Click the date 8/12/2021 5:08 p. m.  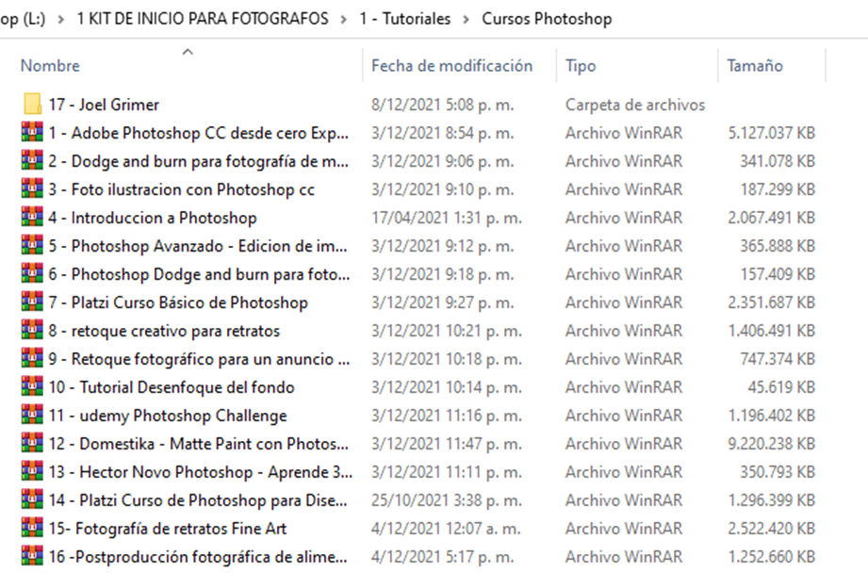[443, 105]
